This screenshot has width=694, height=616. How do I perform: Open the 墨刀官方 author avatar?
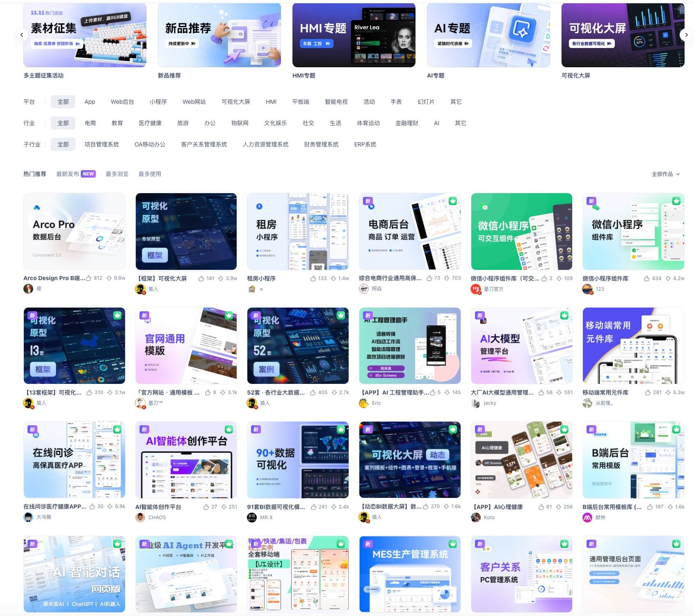tap(475, 289)
